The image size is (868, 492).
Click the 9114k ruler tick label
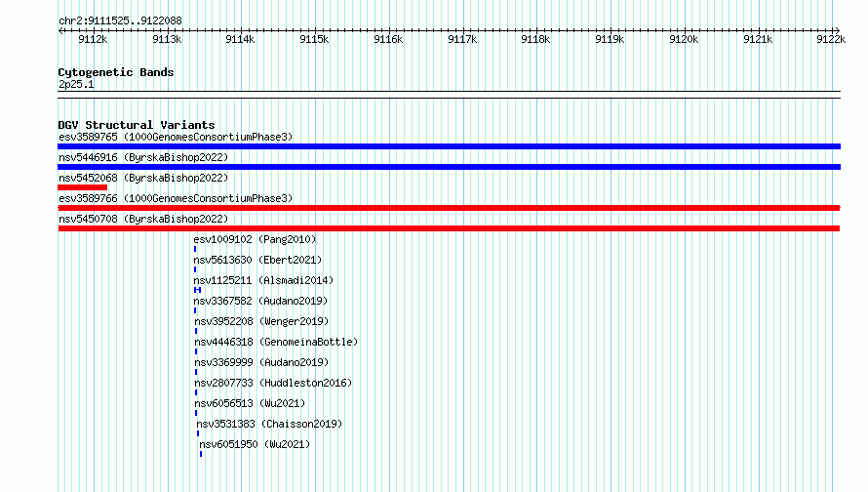240,39
